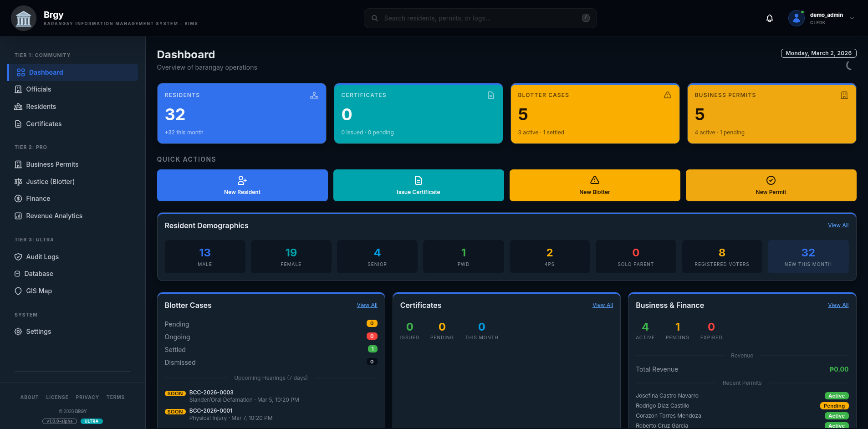Select the New This Month tile

pyautogui.click(x=808, y=257)
